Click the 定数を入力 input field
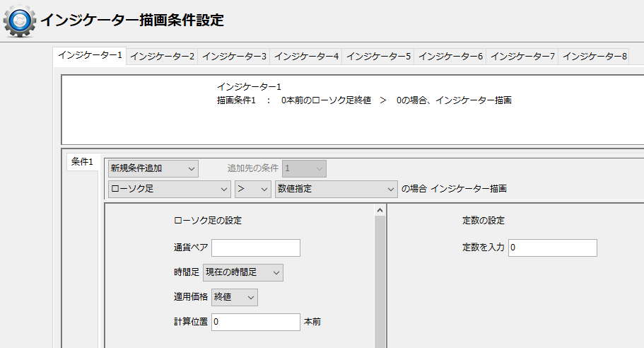The width and height of the screenshot is (644, 348). coord(552,248)
